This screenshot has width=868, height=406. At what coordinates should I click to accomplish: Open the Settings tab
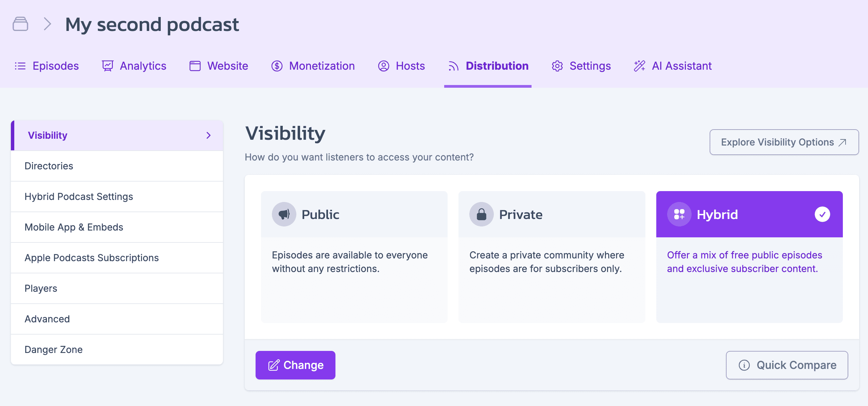[581, 66]
